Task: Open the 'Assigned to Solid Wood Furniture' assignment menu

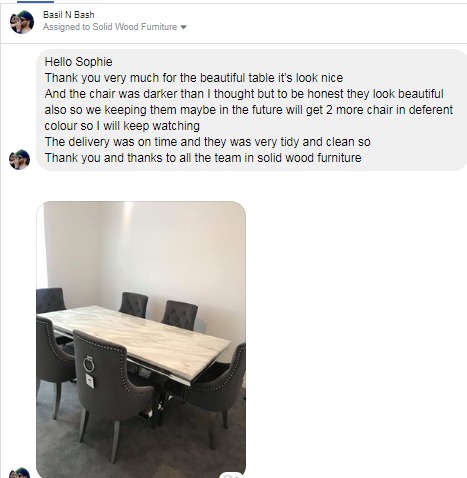Action: pyautogui.click(x=115, y=27)
